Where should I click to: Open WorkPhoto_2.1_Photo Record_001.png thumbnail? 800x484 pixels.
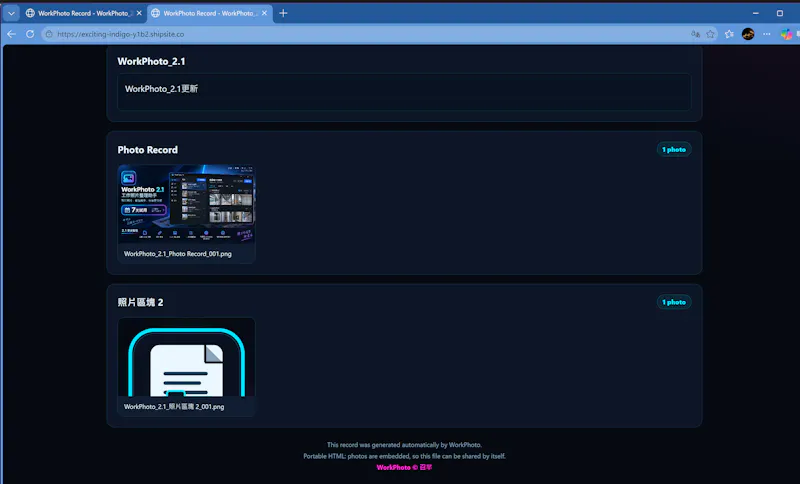(186, 204)
